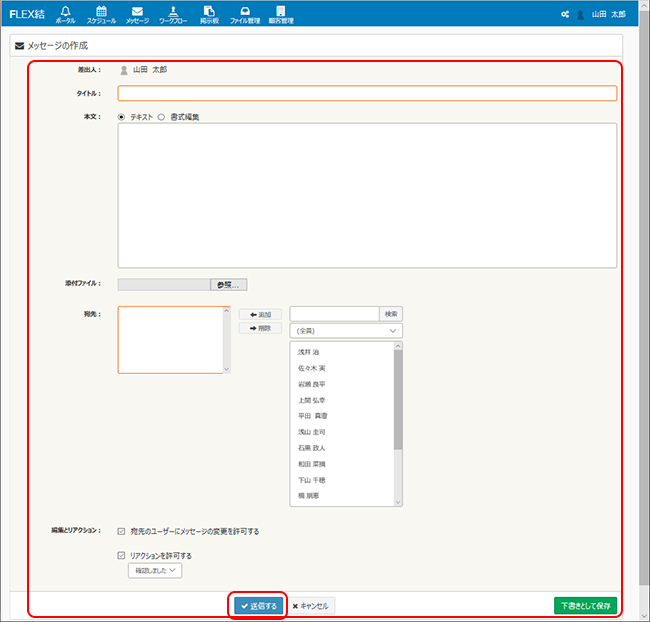The image size is (650, 622).
Task: Toggle the リアクションを許可する checkbox
Action: pyautogui.click(x=121, y=556)
